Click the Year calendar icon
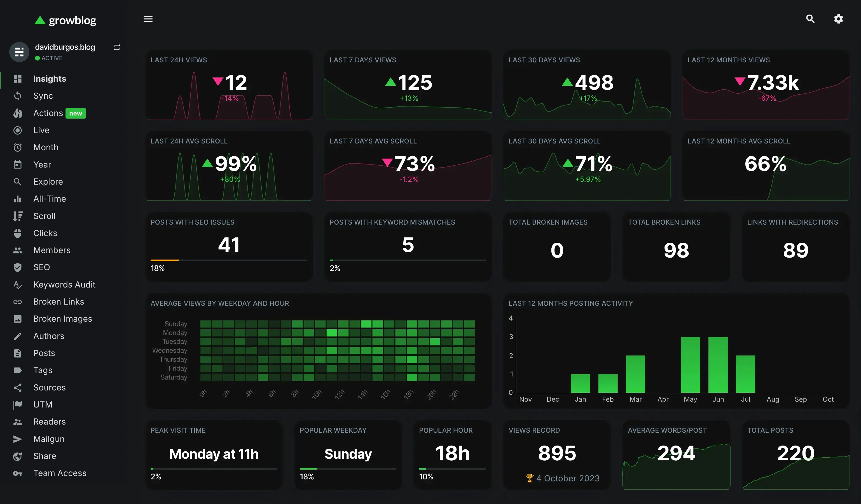 17,164
